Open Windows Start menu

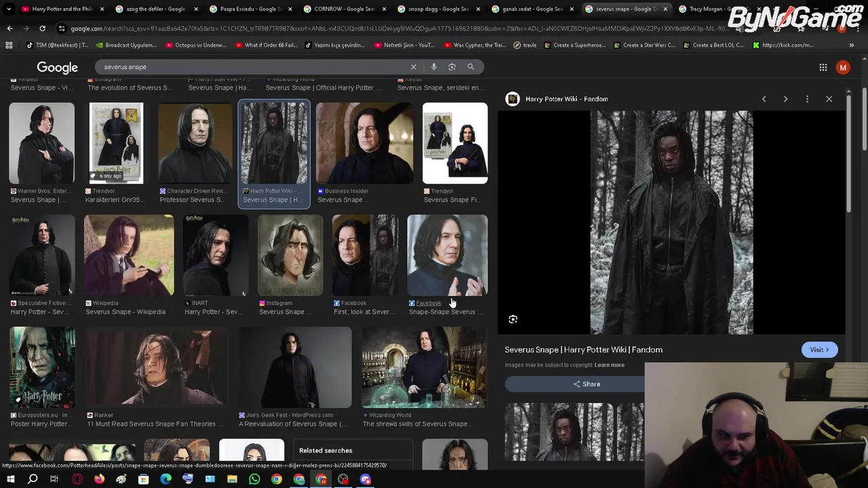10,479
